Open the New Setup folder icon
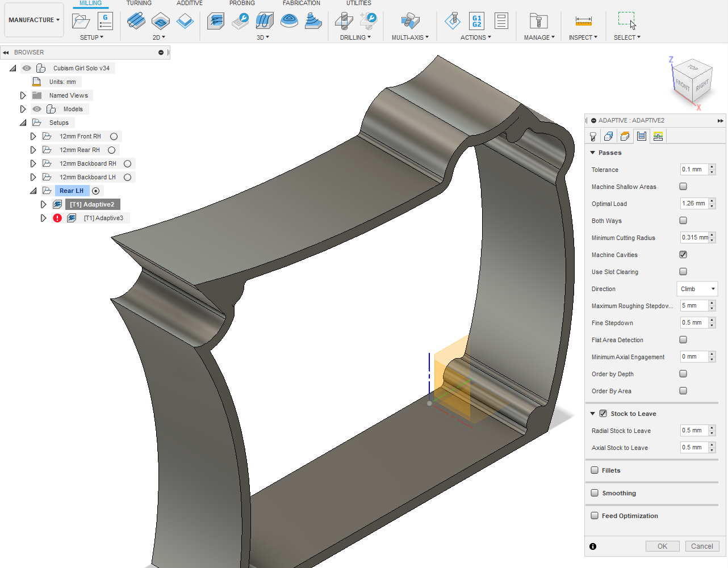Viewport: 728px width, 568px height. click(x=81, y=22)
